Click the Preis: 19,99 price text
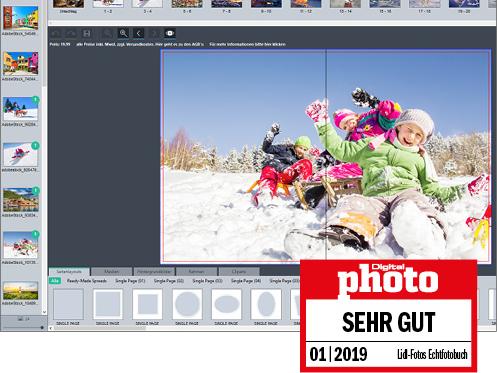497x373 pixels. [x=60, y=44]
